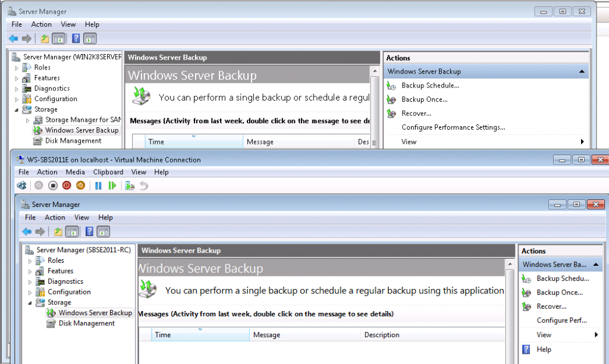Click Message column header in top messages list

coord(299,142)
